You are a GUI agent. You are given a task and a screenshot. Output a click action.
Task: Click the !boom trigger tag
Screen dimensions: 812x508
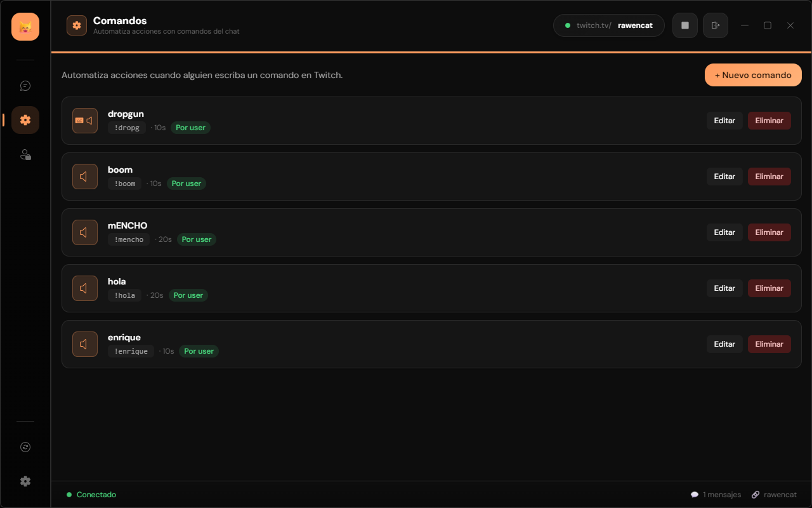125,184
